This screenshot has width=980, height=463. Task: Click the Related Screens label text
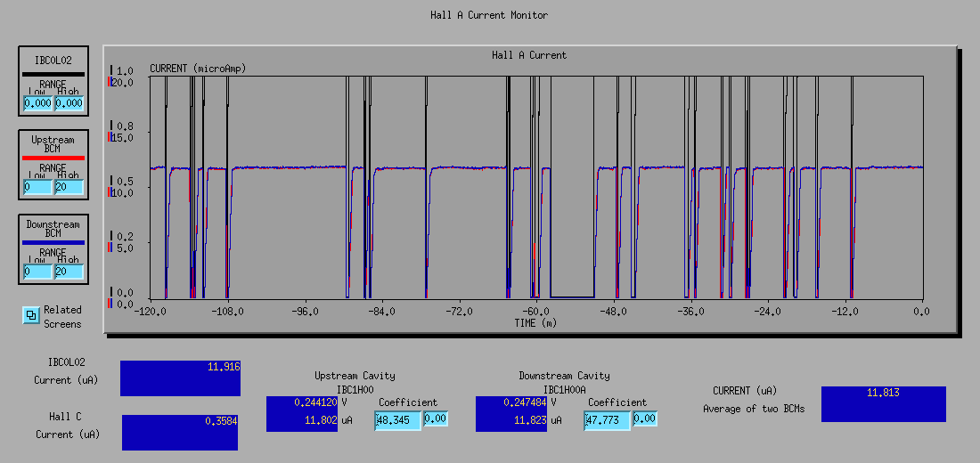click(62, 317)
